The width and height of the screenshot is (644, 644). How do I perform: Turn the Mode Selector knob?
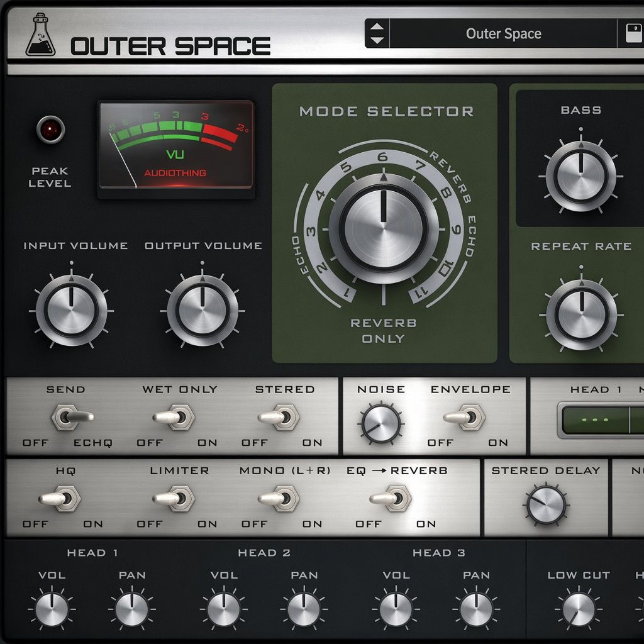[384, 228]
